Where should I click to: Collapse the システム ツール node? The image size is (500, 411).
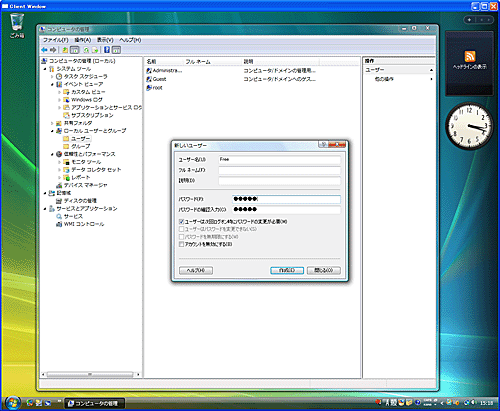coord(45,69)
